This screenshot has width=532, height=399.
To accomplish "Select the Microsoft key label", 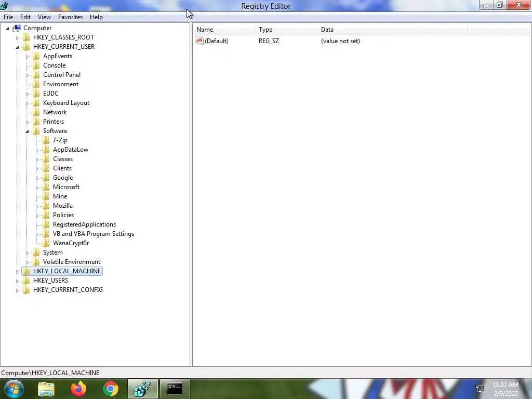I will coord(66,187).
